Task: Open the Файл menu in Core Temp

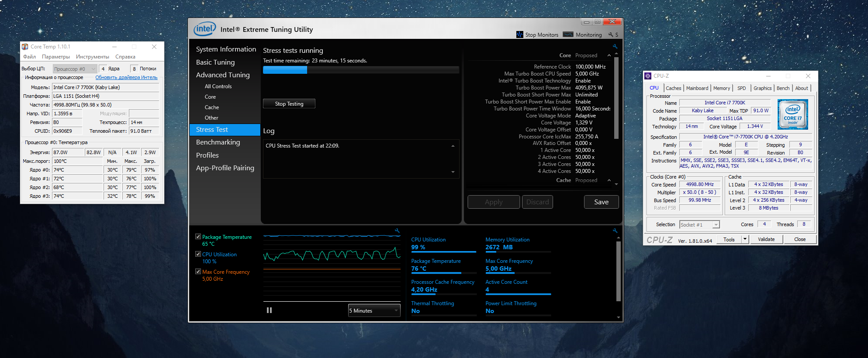Action: coord(30,57)
